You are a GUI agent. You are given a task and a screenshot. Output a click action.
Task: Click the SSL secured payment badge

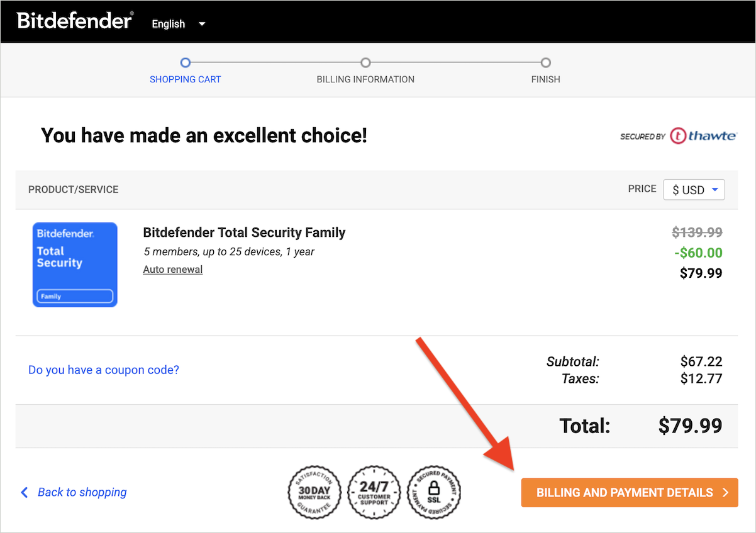point(434,492)
